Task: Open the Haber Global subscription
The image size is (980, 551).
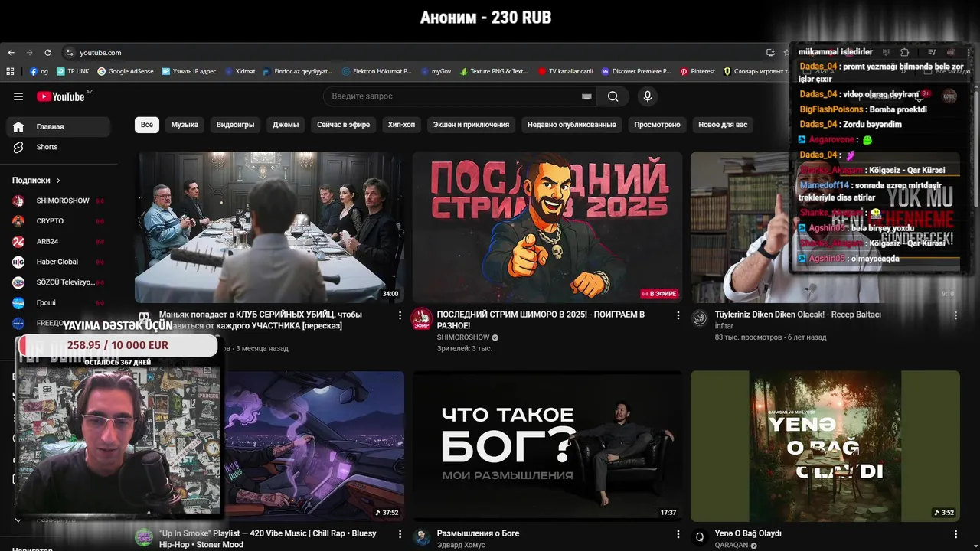Action: (x=58, y=262)
